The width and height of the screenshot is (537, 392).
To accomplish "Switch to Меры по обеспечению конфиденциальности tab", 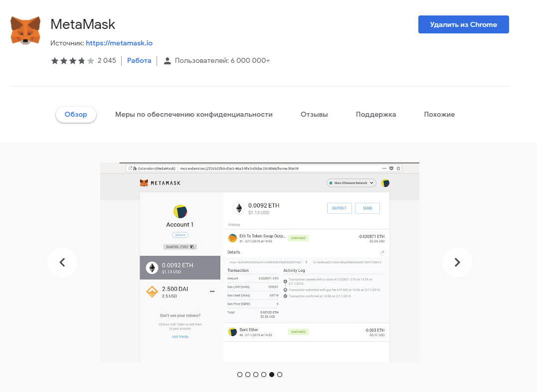I will (x=194, y=114).
